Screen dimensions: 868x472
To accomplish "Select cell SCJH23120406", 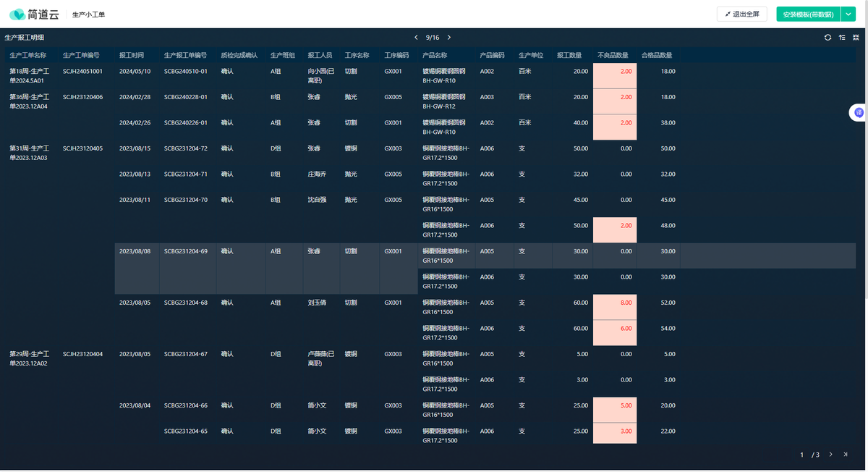I will pyautogui.click(x=82, y=97).
